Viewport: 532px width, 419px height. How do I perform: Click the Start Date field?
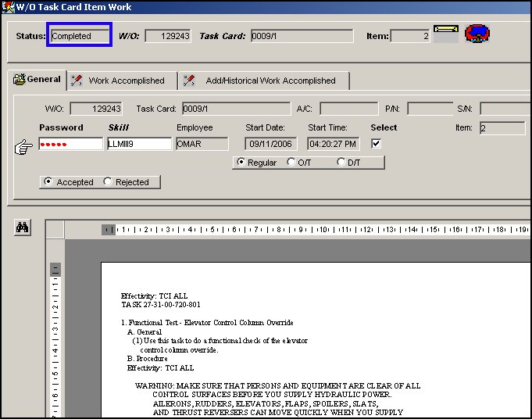(271, 144)
